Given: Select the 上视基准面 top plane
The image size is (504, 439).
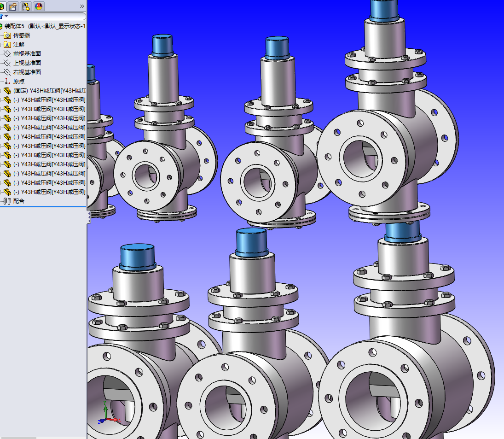Looking at the screenshot, I should coord(23,63).
